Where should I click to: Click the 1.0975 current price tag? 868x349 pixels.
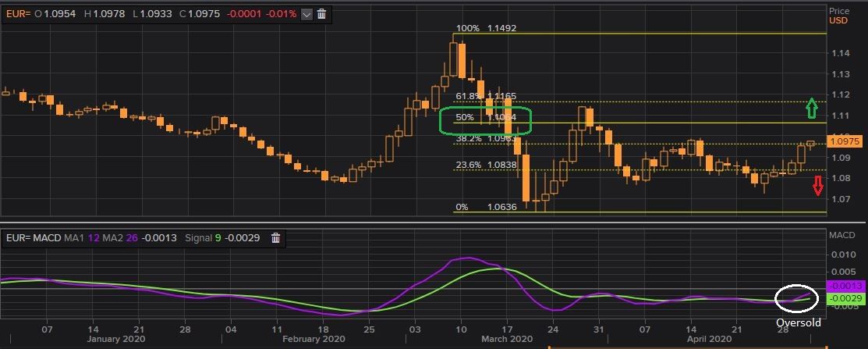pos(845,142)
